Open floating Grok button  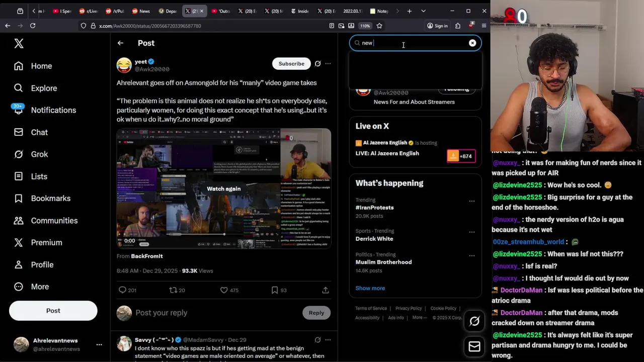(x=474, y=322)
